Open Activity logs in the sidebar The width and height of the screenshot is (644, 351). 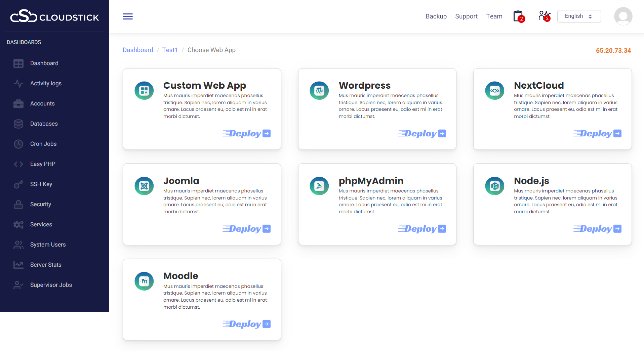tap(46, 83)
